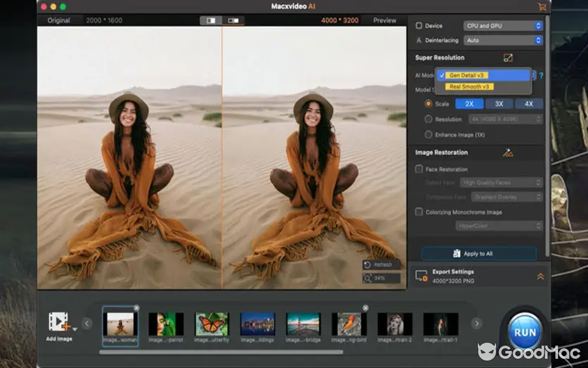Select the butterfly image thumbnail
588x368 pixels.
(x=212, y=324)
